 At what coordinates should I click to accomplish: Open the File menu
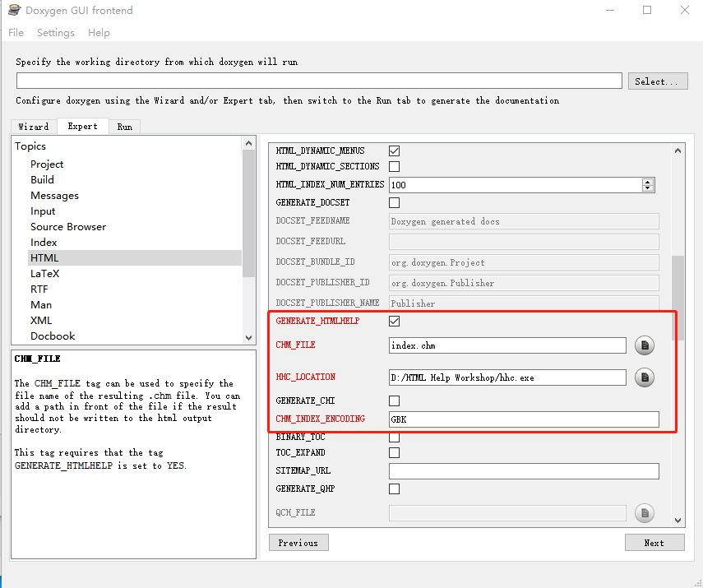click(x=16, y=33)
